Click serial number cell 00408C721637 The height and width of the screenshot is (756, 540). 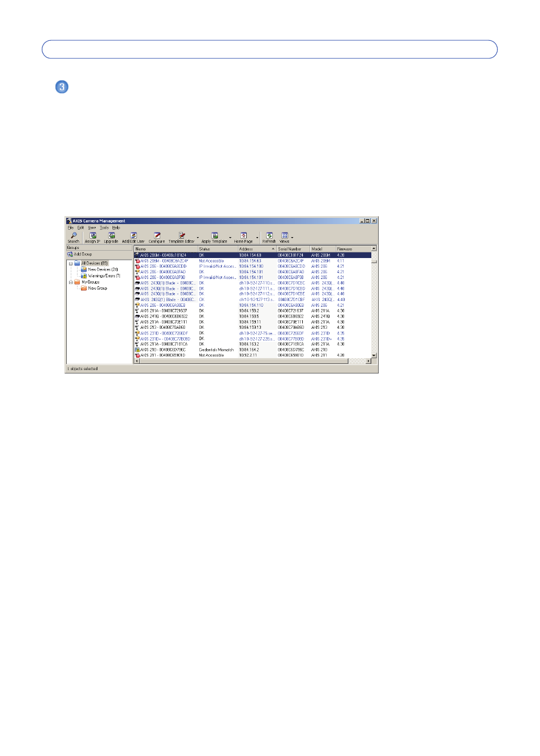[x=291, y=311]
